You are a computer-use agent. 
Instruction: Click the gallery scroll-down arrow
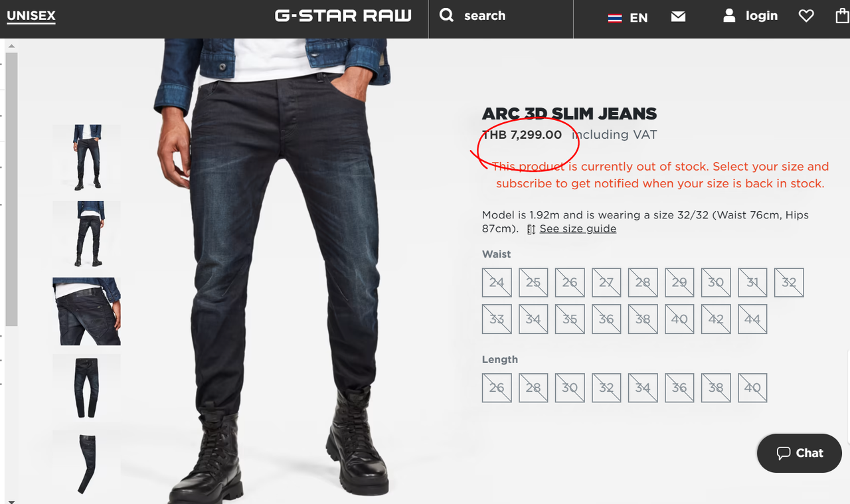pyautogui.click(x=11, y=501)
